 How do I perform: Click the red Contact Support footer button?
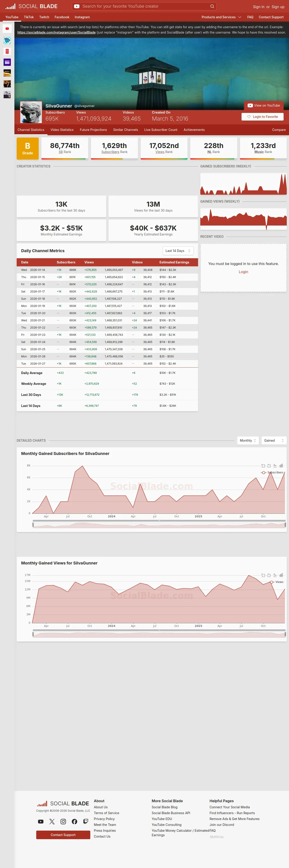[x=63, y=835]
